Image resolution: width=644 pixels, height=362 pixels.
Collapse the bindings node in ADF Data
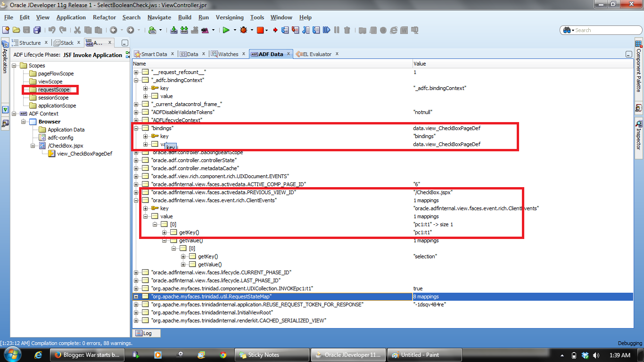tap(137, 128)
